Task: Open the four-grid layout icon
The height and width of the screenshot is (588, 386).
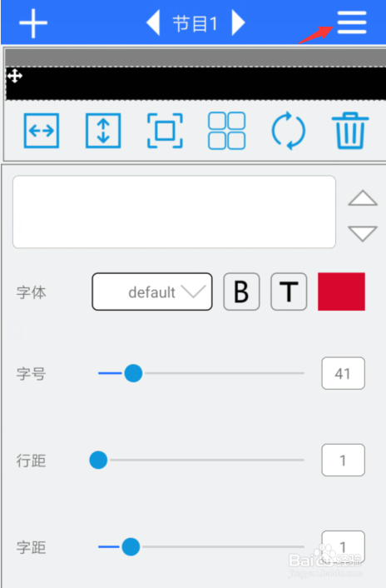Action: (x=226, y=131)
